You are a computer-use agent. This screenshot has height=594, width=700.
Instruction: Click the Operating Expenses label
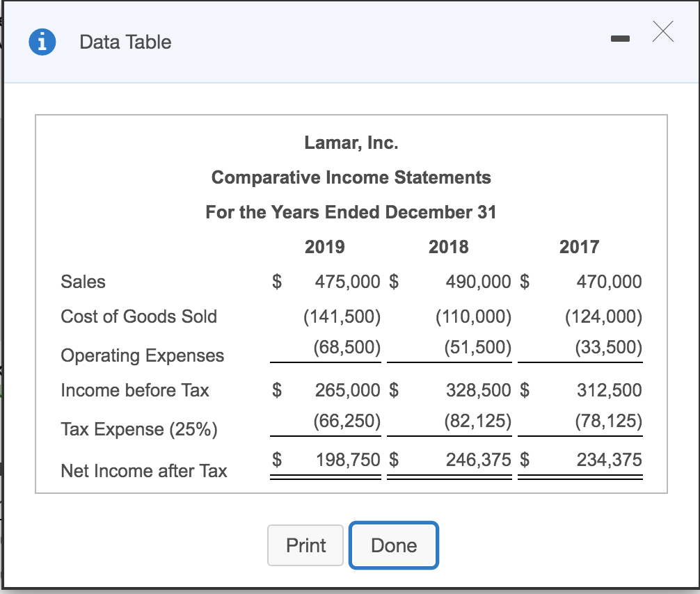tap(143, 355)
